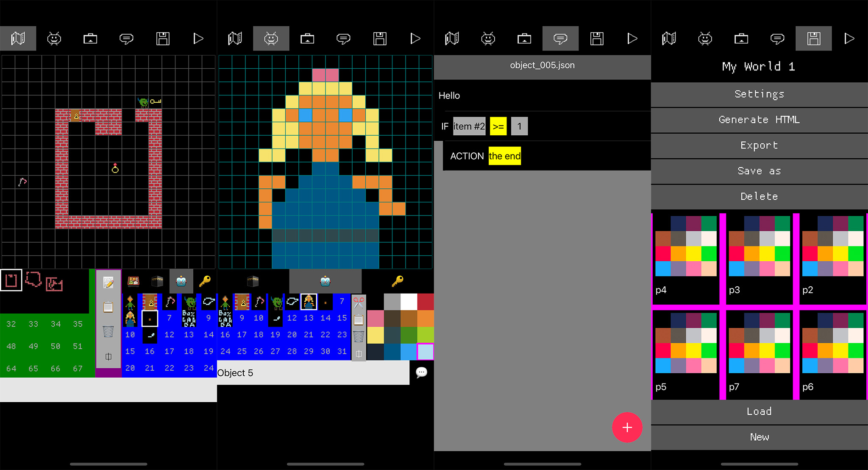The image size is (868, 470).
Task: Tap the gold key icon in map editor
Action: point(205,281)
